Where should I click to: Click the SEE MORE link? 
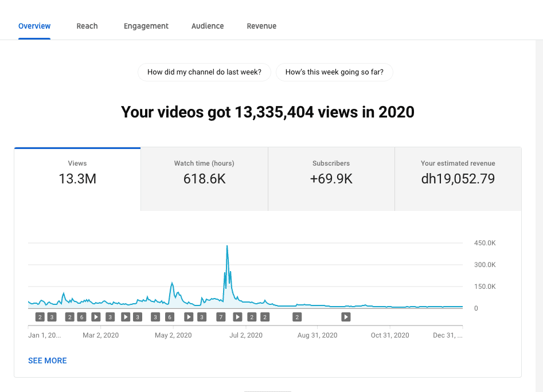tap(48, 360)
